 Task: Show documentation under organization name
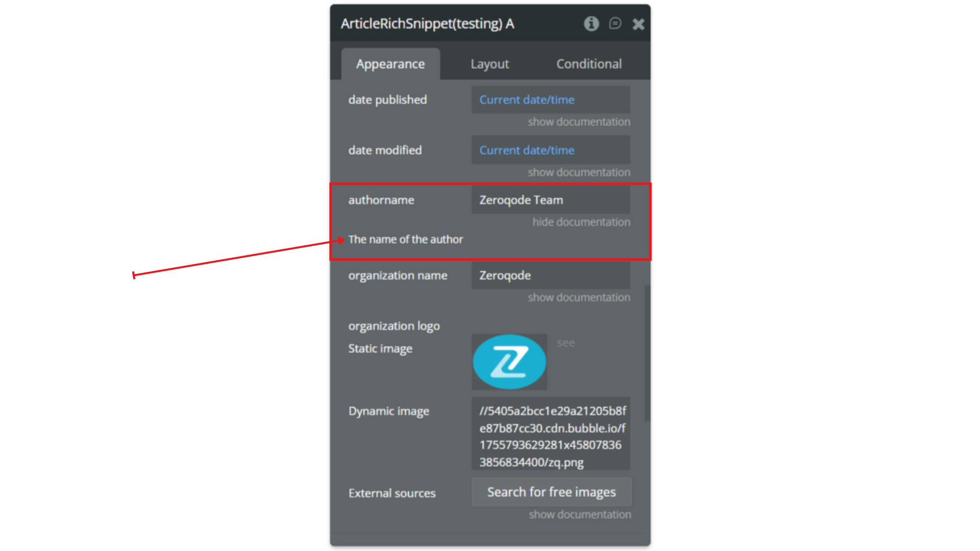(x=579, y=297)
